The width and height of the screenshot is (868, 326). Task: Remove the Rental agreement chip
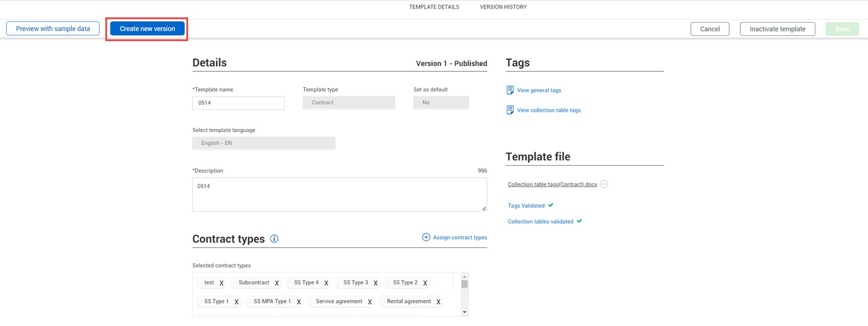pos(438,302)
